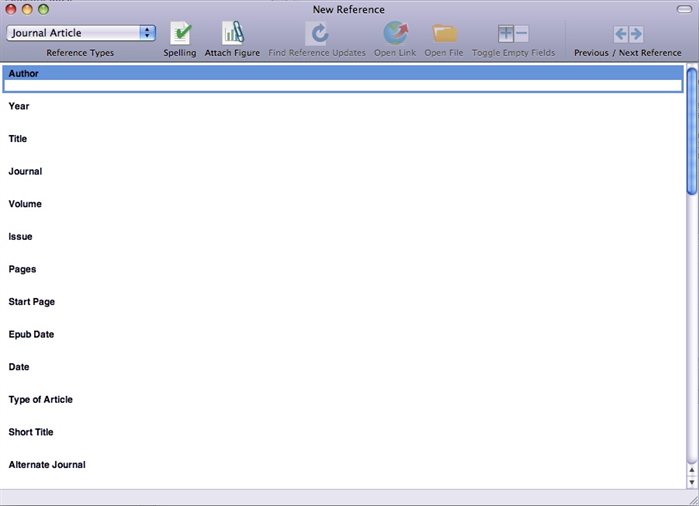Click the Spelling check icon
The image size is (699, 506).
[180, 33]
